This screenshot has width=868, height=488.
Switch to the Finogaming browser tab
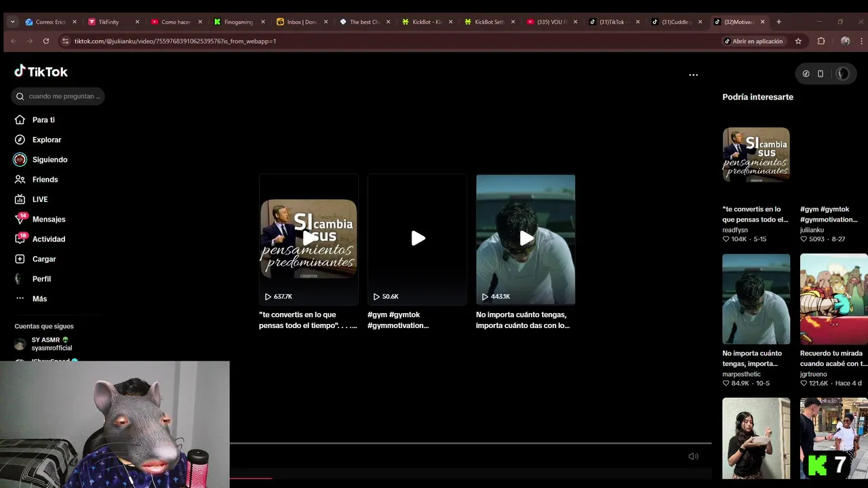tap(239, 22)
